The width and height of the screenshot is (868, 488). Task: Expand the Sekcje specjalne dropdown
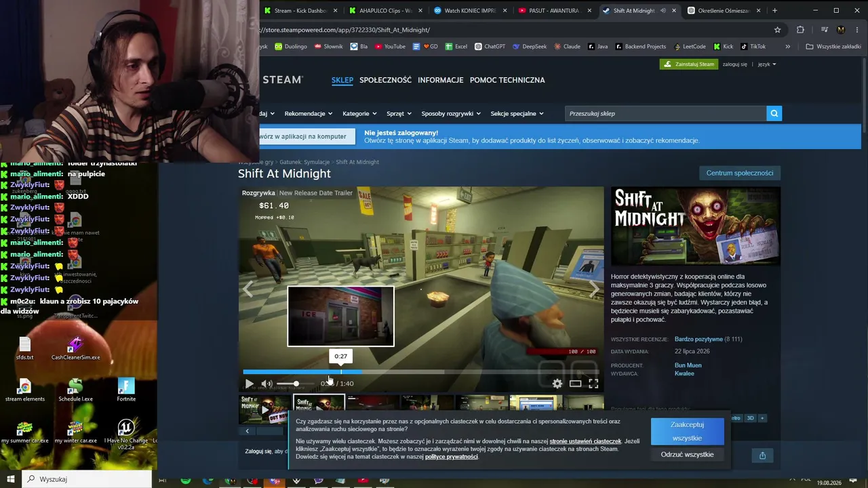coord(517,114)
